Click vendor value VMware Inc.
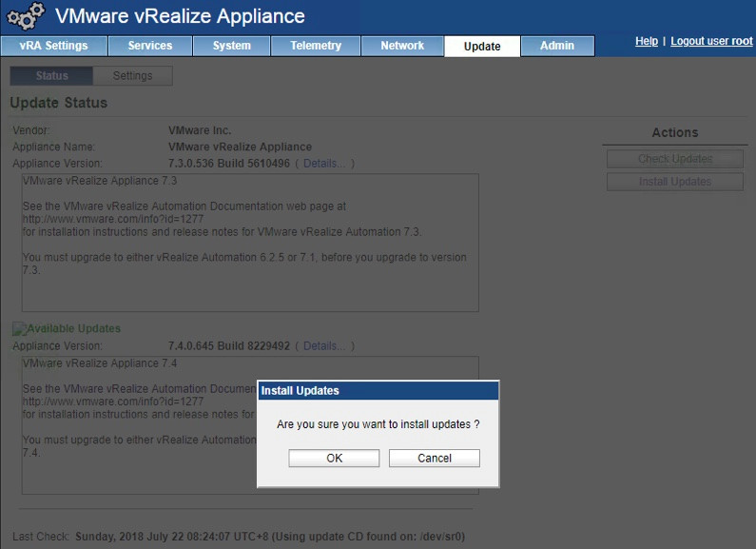756x549 pixels. [200, 130]
